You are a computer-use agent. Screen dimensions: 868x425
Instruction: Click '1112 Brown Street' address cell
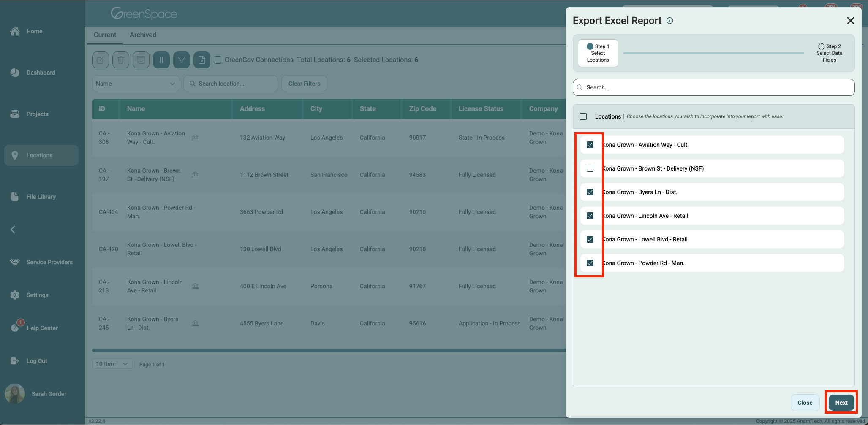264,175
